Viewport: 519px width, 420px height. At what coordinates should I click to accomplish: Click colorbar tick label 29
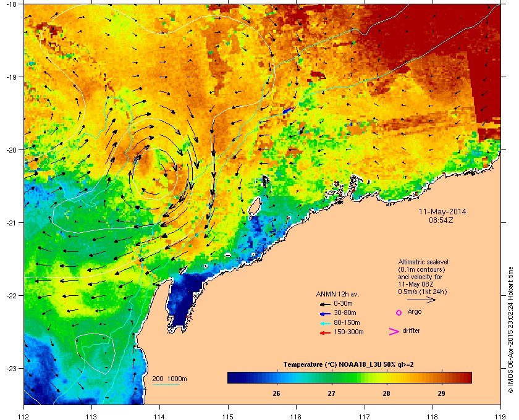tap(441, 393)
